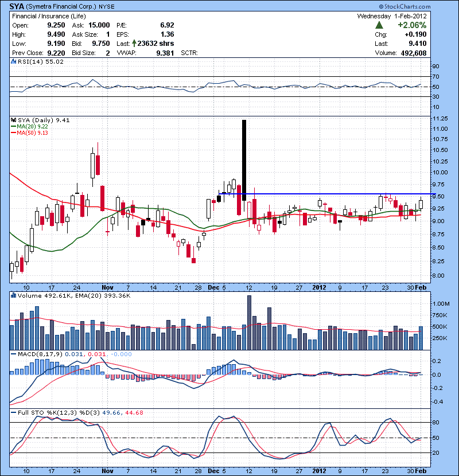Click the -0.4 MACD axis label
The height and width of the screenshot is (476, 459).
click(x=437, y=401)
